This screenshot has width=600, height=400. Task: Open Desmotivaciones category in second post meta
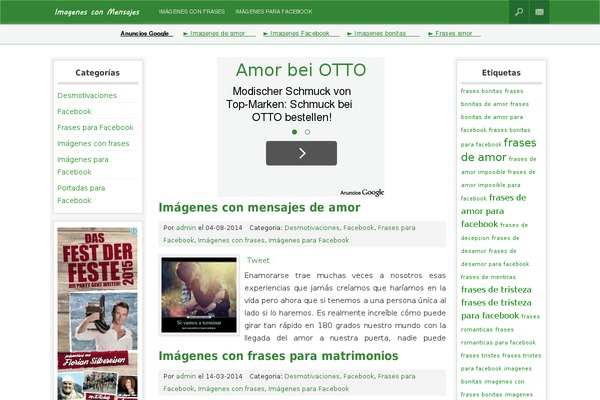[312, 376]
